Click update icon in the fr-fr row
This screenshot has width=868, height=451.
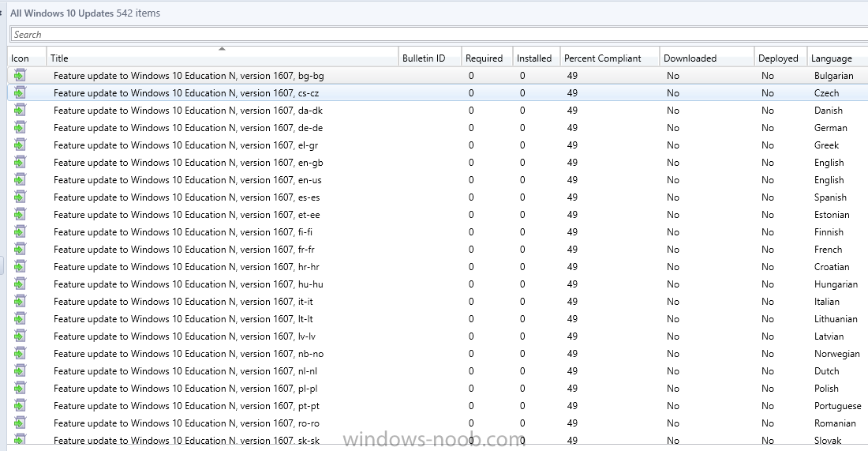pyautogui.click(x=20, y=249)
